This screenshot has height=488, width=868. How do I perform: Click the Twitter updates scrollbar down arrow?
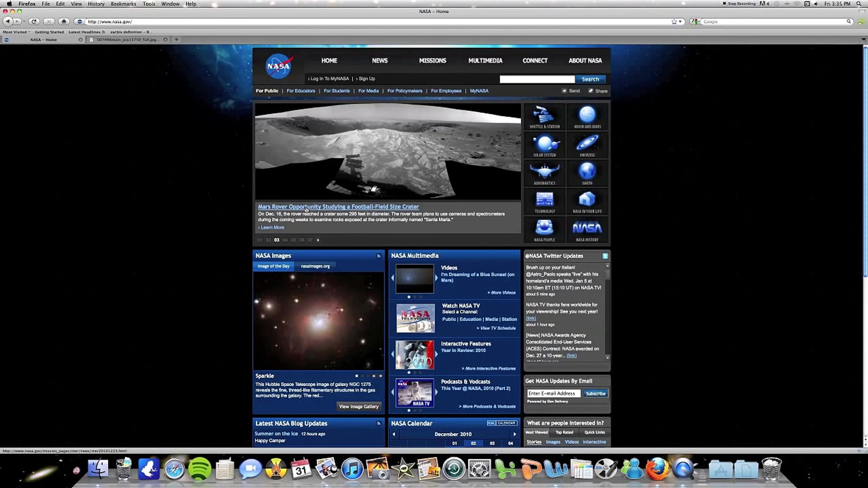tap(607, 357)
